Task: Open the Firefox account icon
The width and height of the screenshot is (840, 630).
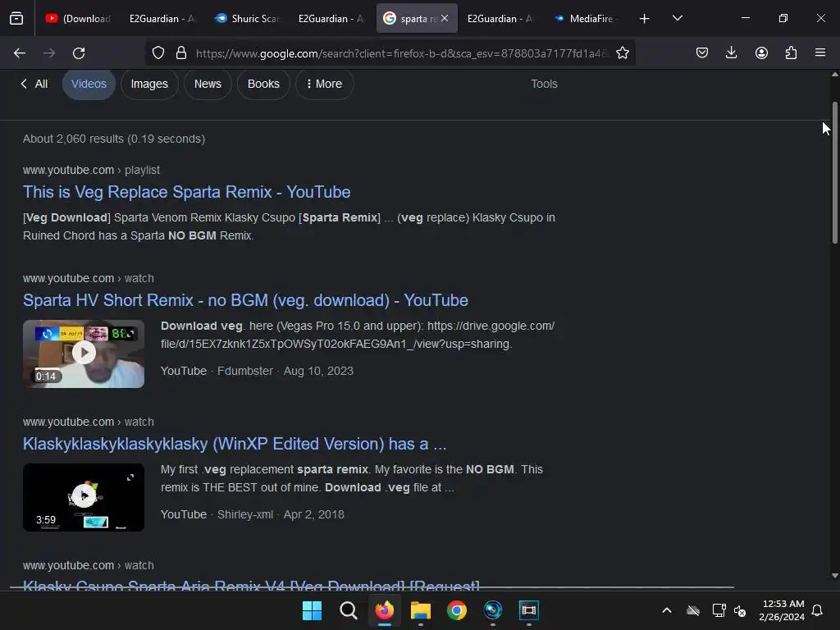Action: coord(761,52)
